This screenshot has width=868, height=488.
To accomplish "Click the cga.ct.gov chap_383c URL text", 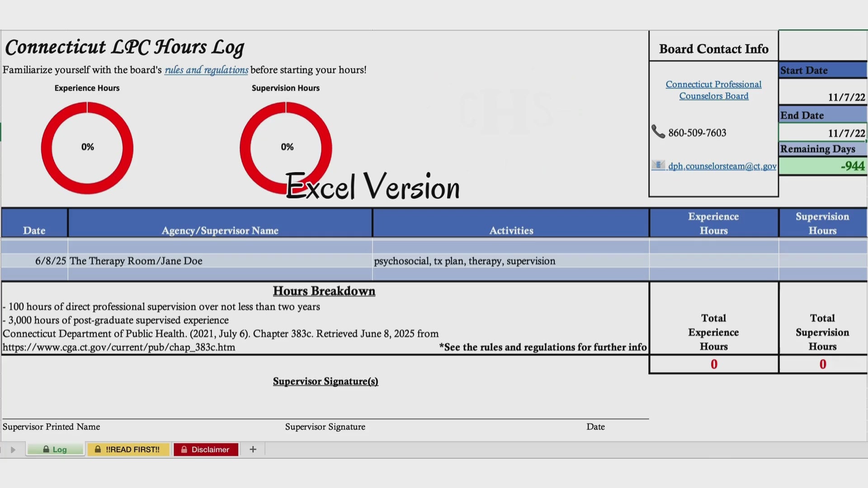I will (x=119, y=347).
